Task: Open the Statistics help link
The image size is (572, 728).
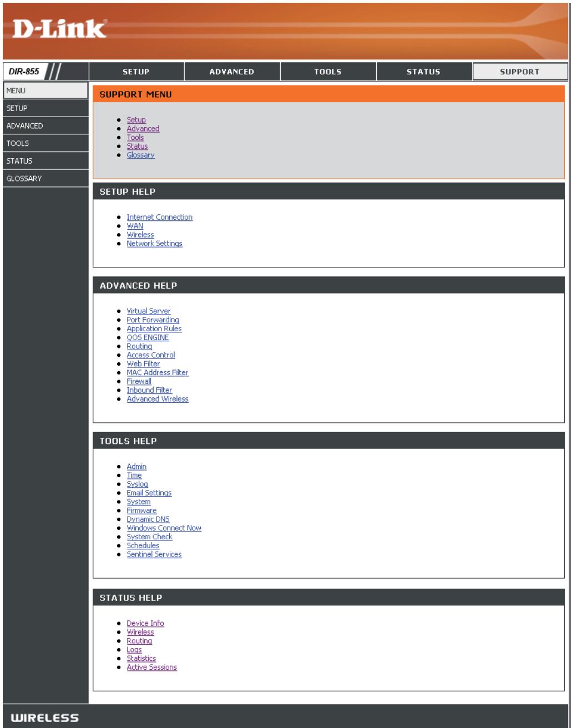Action: (x=141, y=659)
